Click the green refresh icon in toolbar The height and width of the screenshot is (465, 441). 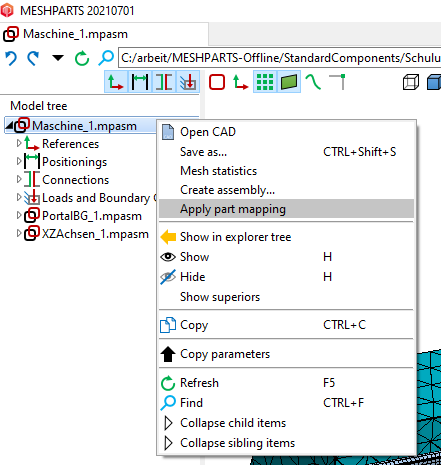(82, 58)
